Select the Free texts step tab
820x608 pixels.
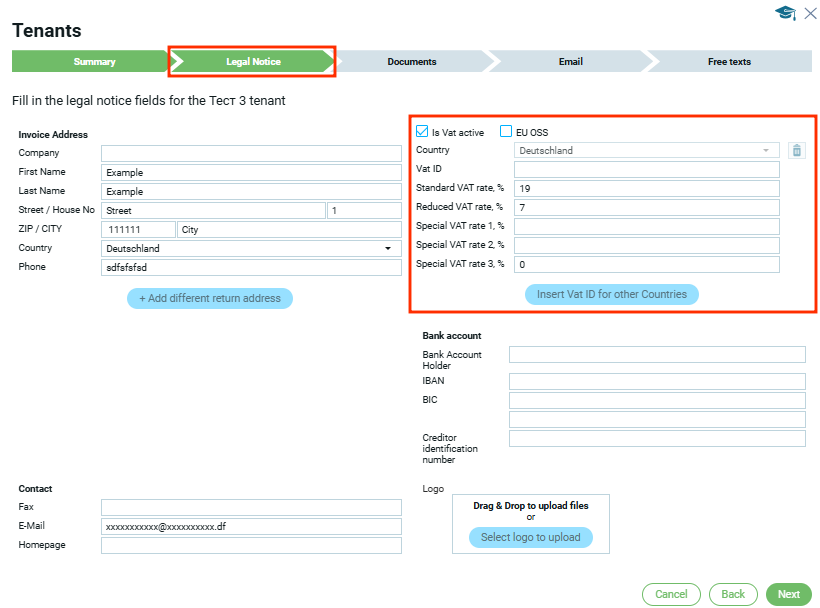[729, 62]
